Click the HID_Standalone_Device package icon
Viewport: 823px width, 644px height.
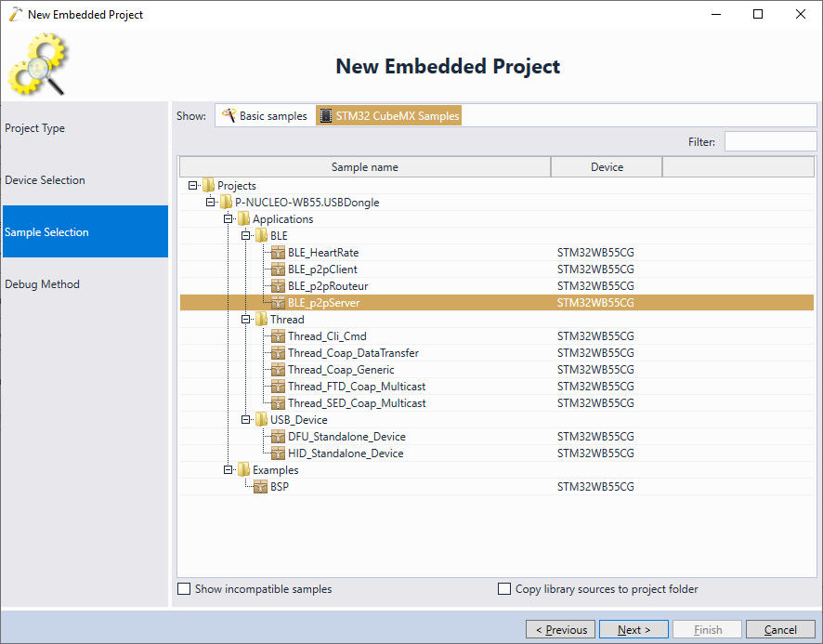pos(278,453)
